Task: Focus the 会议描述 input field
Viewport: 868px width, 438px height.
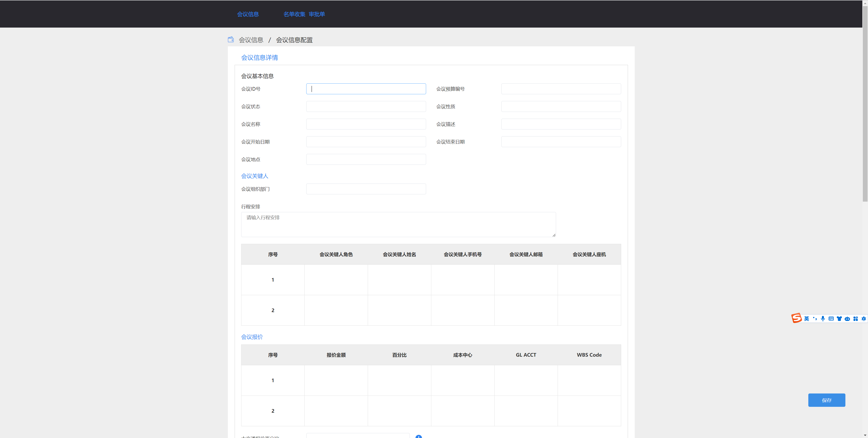Action: (561, 124)
